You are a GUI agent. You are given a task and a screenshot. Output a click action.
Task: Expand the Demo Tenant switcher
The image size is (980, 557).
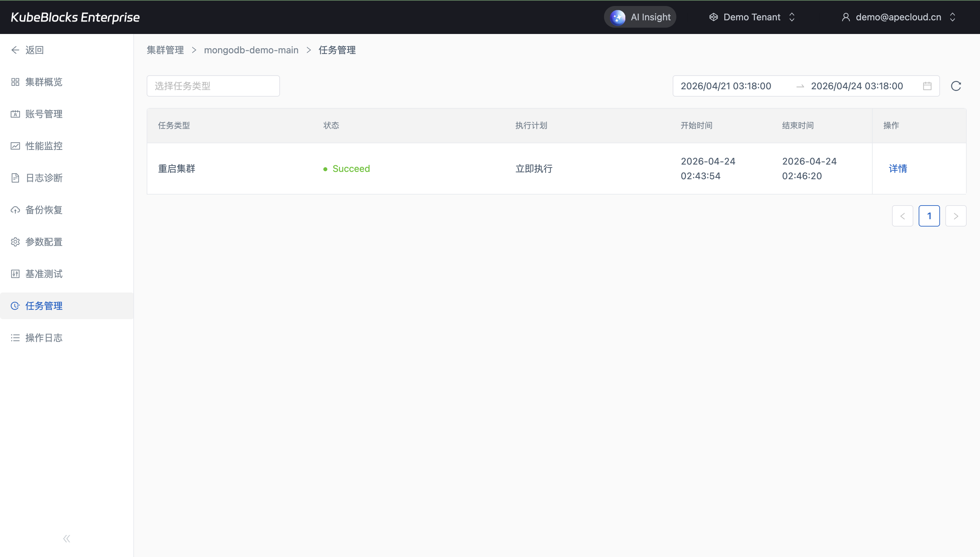click(x=752, y=17)
